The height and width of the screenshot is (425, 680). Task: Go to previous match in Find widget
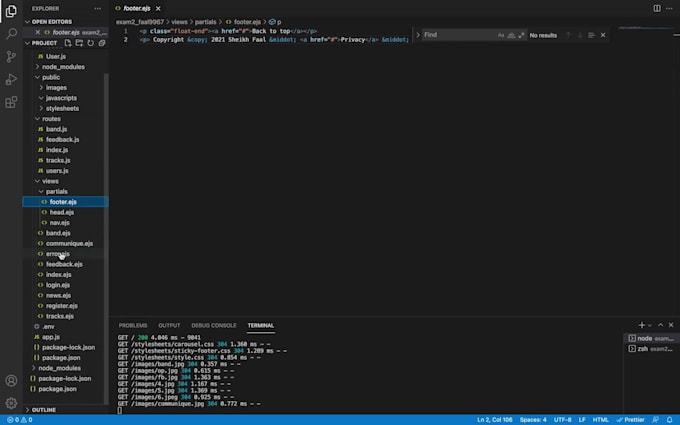(568, 35)
